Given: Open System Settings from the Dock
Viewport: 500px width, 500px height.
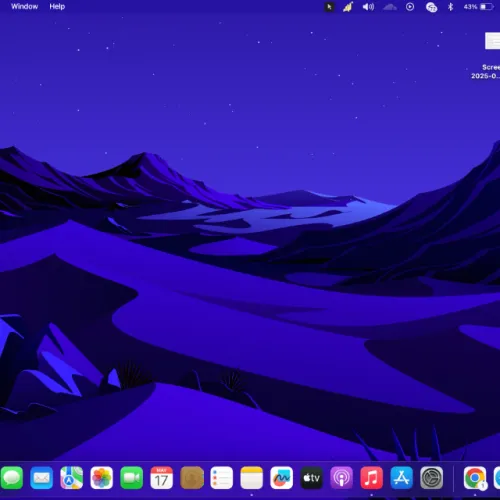Looking at the screenshot, I should tap(431, 478).
